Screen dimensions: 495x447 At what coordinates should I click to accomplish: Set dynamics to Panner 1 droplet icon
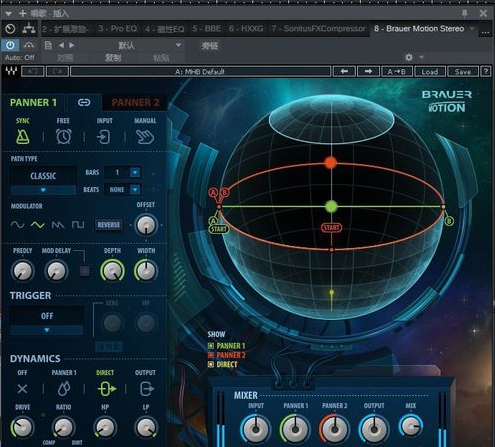click(x=64, y=389)
